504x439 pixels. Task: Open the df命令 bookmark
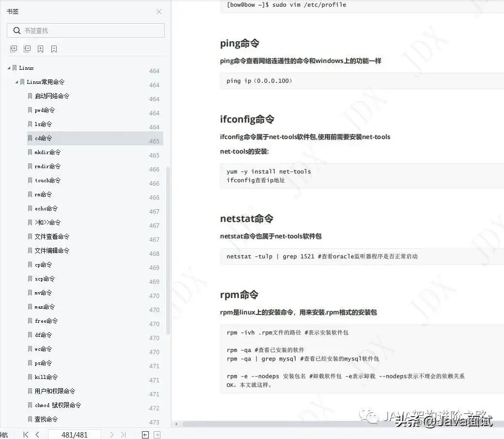click(x=43, y=335)
